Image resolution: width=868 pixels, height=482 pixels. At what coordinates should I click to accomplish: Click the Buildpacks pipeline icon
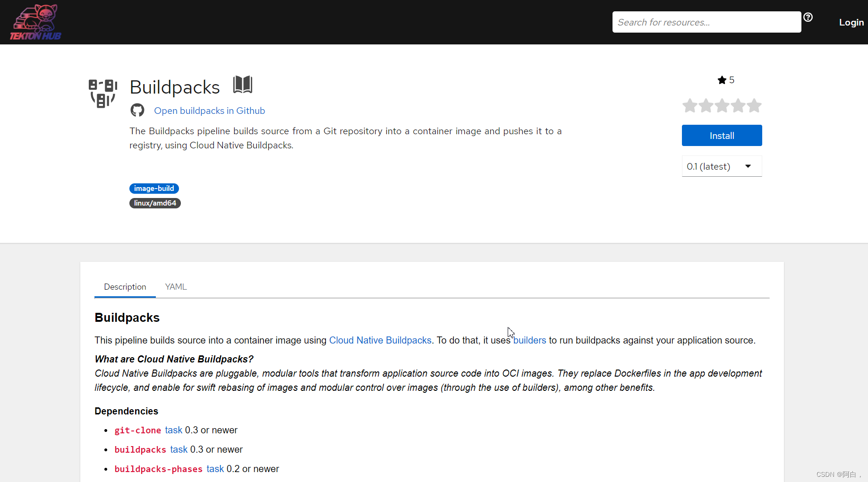pyautogui.click(x=103, y=94)
